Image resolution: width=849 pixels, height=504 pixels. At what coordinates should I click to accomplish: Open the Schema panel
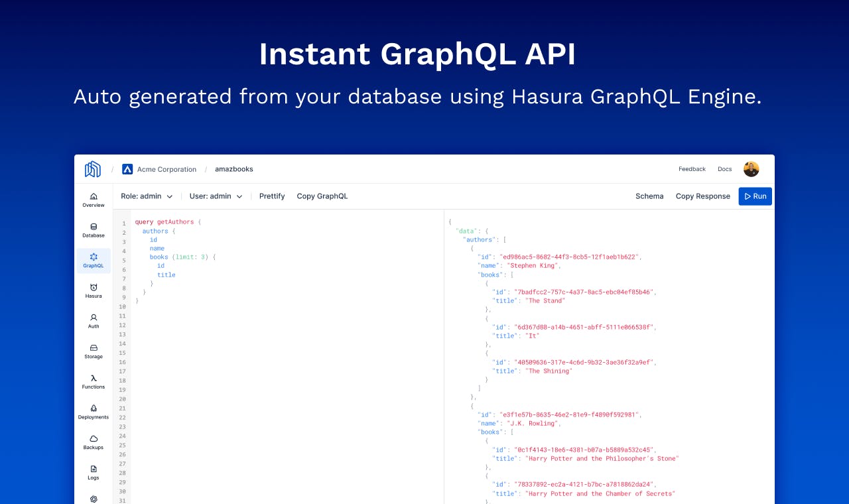649,196
